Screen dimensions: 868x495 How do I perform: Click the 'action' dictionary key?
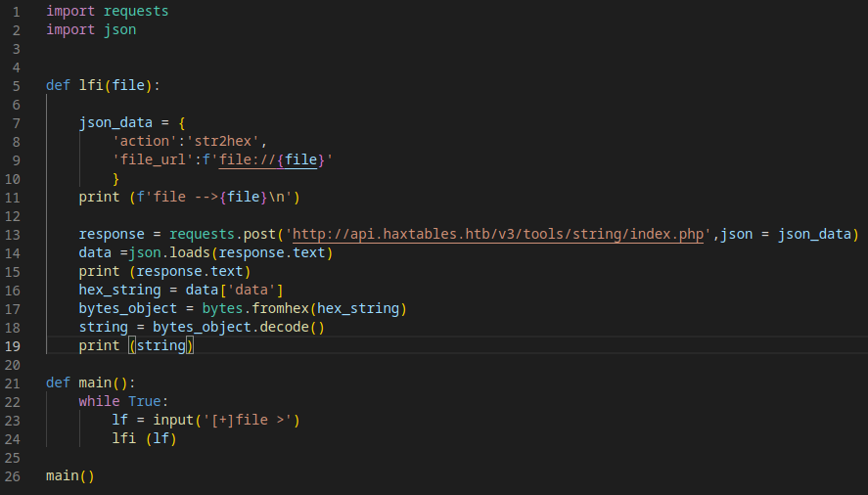[x=145, y=141]
